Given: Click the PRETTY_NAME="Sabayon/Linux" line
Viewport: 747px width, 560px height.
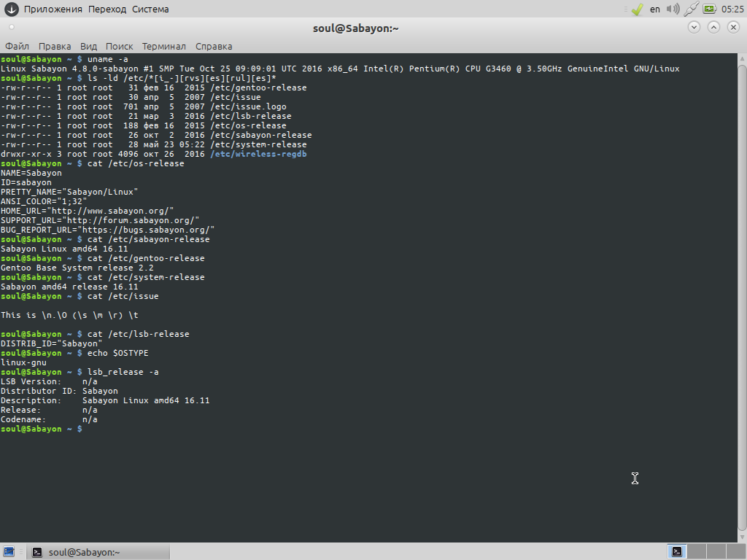Looking at the screenshot, I should click(69, 192).
